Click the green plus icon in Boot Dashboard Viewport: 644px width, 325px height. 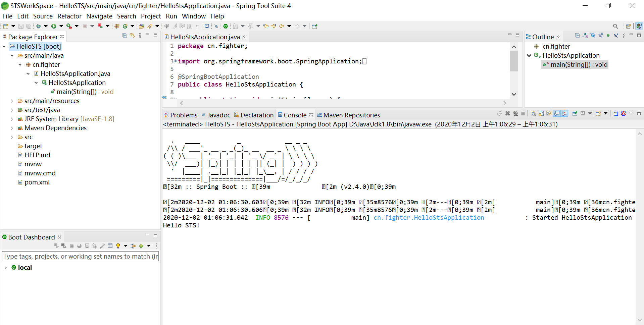click(141, 246)
